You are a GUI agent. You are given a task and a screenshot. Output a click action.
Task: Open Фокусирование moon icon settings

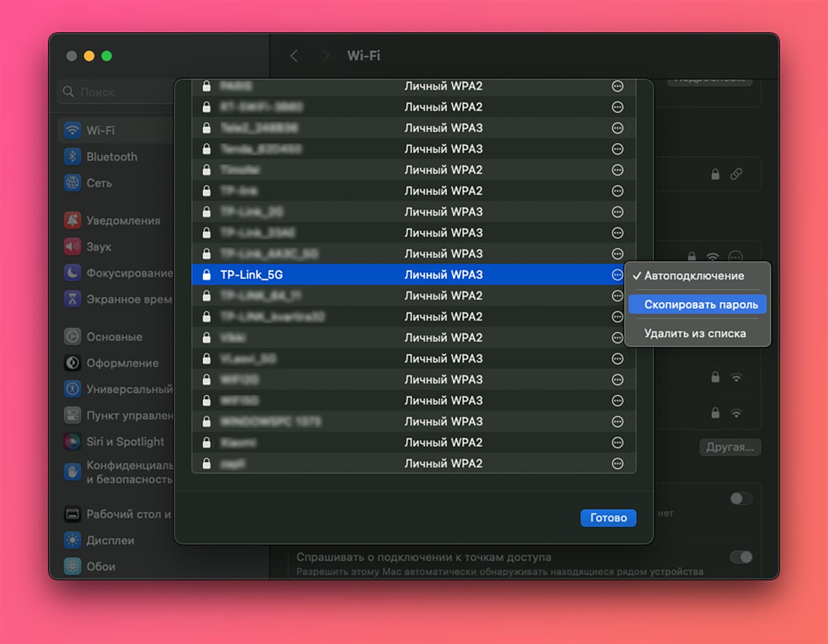72,273
